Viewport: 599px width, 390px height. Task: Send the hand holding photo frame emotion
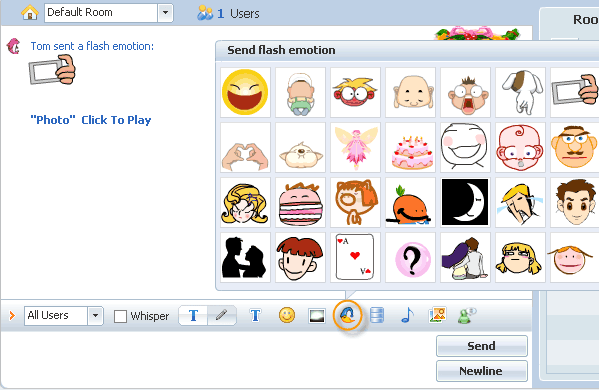pos(575,92)
